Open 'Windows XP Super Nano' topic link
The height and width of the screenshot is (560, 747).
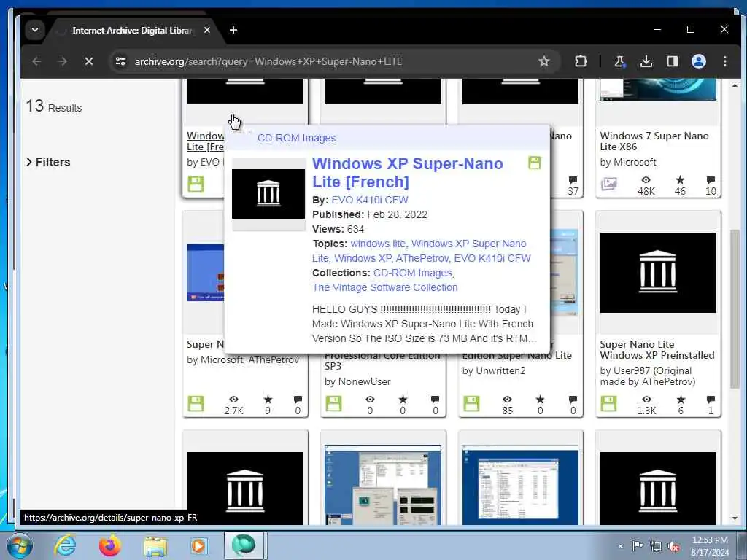tap(469, 244)
